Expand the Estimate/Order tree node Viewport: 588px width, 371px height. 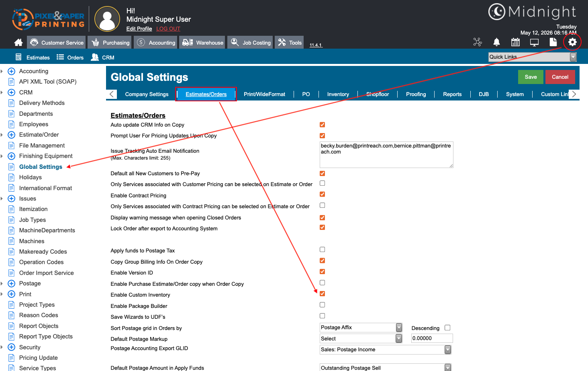click(11, 135)
